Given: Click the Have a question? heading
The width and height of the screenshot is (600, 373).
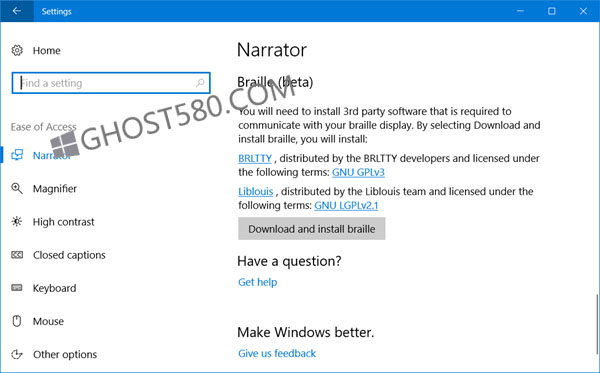Looking at the screenshot, I should pyautogui.click(x=289, y=261).
